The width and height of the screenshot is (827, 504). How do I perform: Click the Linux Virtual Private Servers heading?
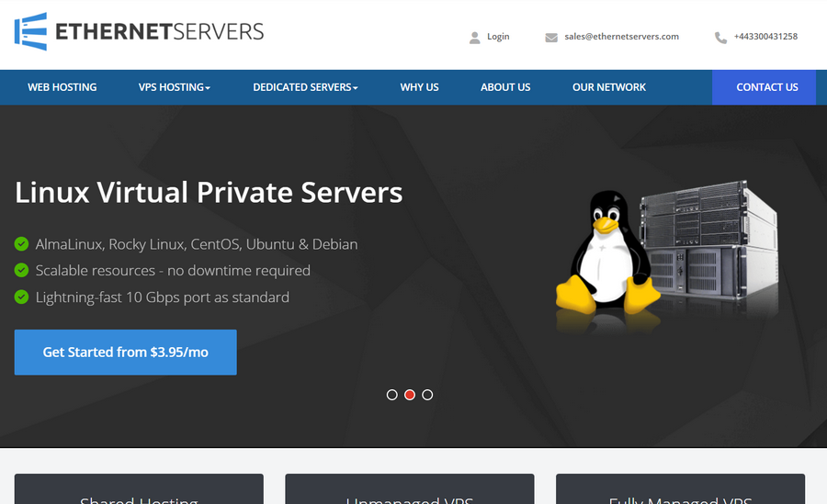tap(209, 193)
